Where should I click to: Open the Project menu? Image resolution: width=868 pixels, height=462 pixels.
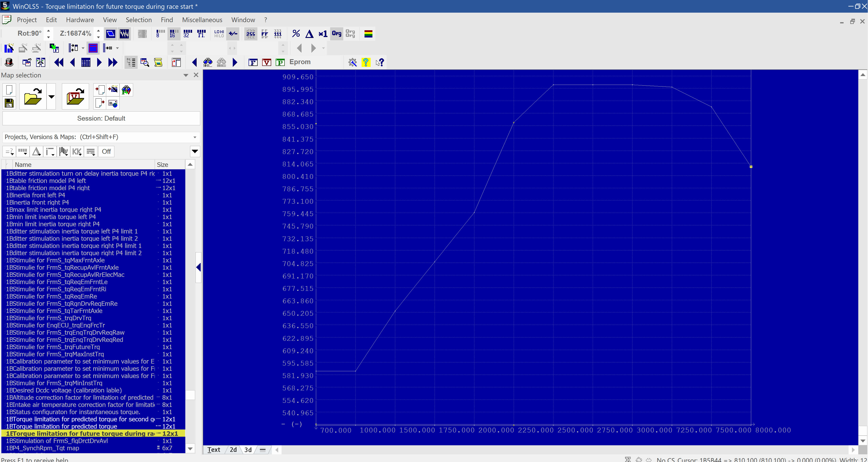[x=27, y=20]
